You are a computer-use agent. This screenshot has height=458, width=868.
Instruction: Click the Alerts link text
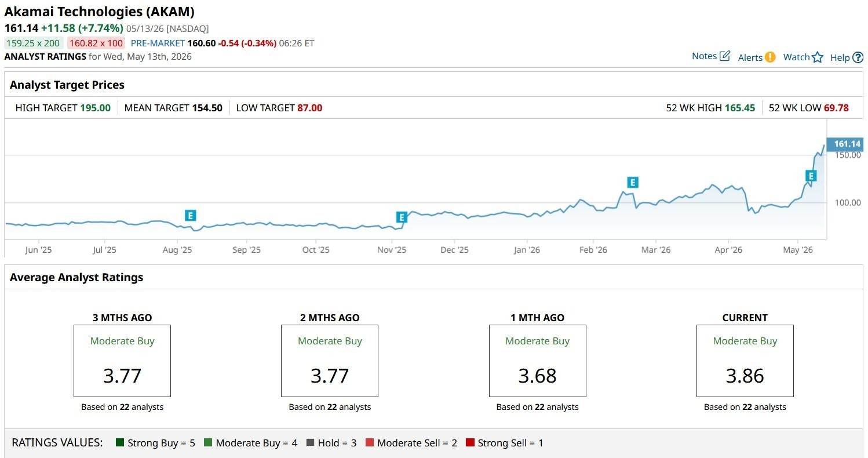[x=750, y=57]
